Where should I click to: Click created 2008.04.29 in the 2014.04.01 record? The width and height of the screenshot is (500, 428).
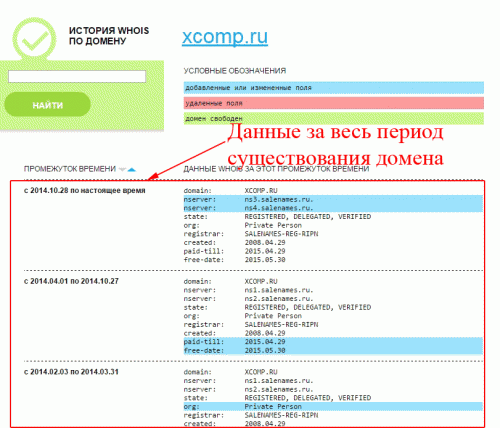(265, 333)
